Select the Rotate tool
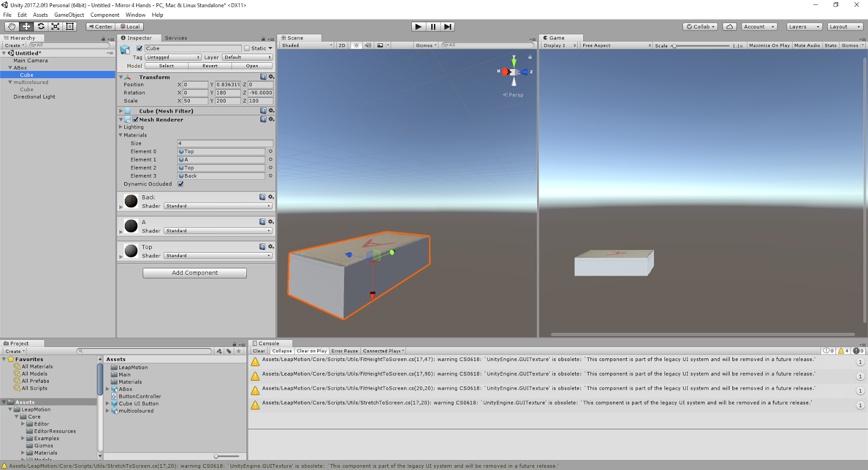This screenshot has width=868, height=470. click(41, 27)
